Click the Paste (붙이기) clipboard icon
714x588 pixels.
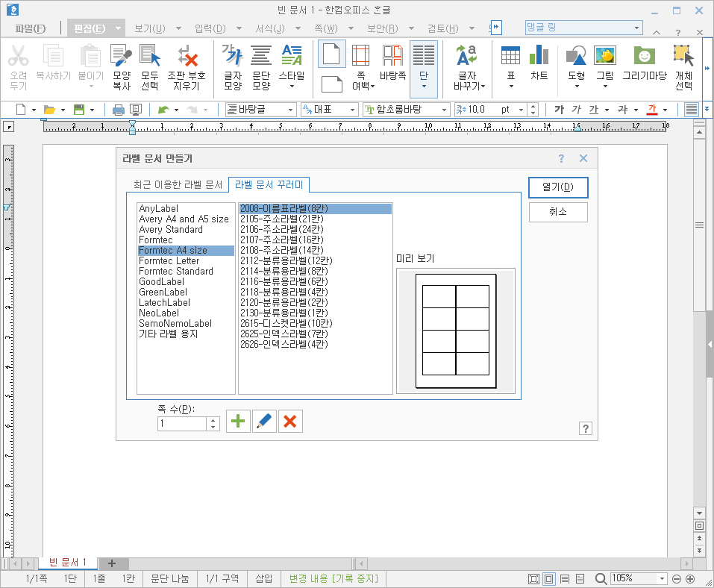(x=90, y=56)
